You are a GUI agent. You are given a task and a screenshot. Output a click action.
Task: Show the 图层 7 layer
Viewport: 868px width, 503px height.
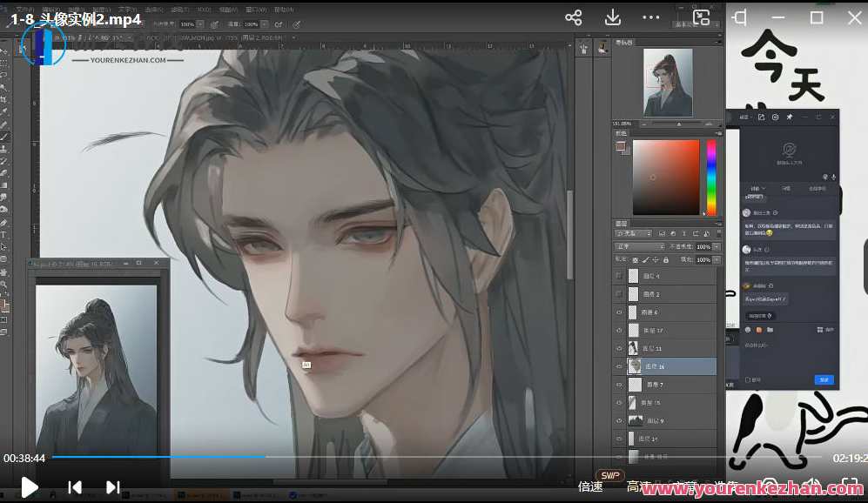coord(617,384)
